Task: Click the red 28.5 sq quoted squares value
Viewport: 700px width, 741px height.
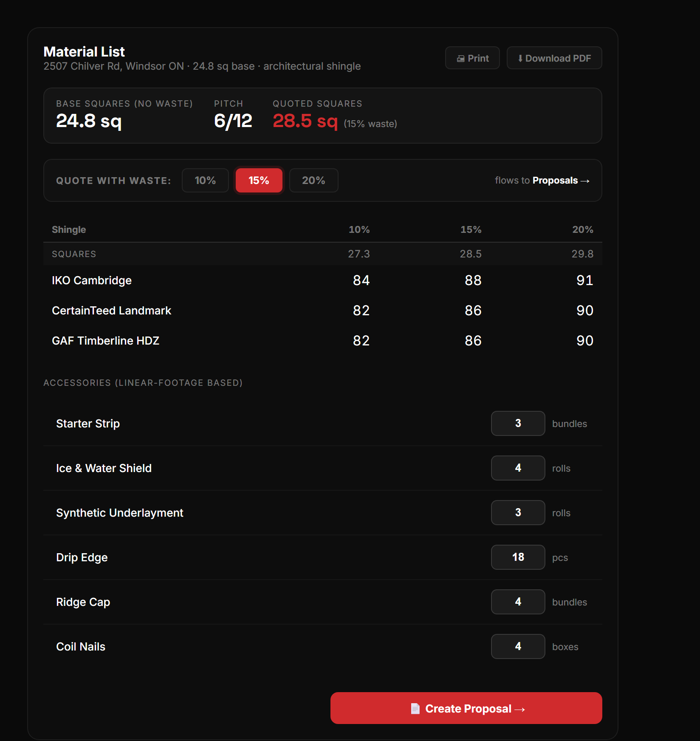Action: tap(305, 121)
